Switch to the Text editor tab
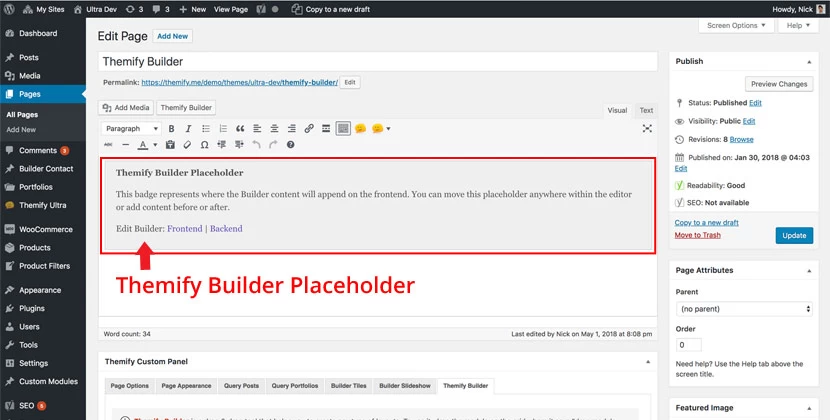 [x=646, y=110]
